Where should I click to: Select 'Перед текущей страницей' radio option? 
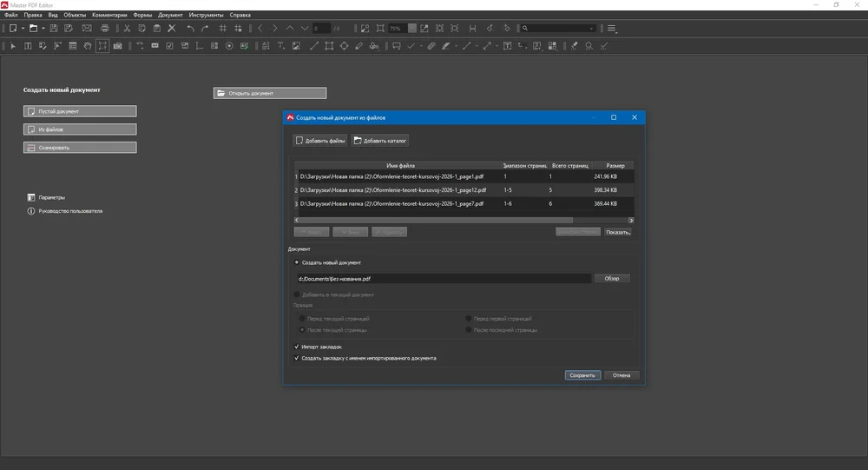pyautogui.click(x=302, y=319)
